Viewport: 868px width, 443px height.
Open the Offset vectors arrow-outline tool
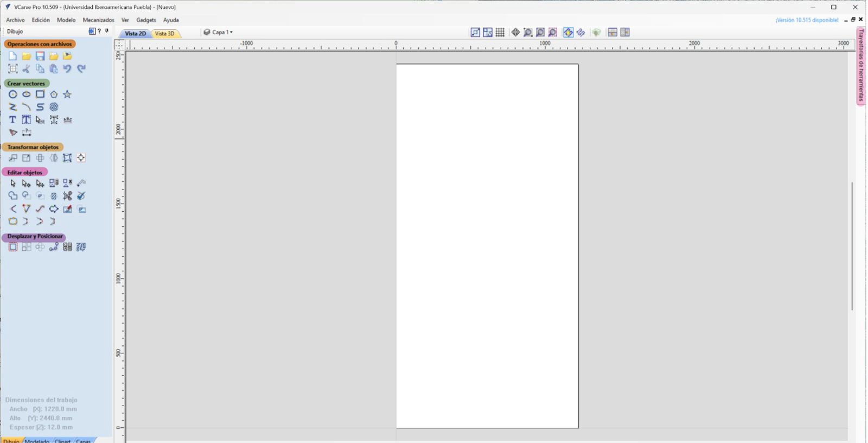click(54, 209)
